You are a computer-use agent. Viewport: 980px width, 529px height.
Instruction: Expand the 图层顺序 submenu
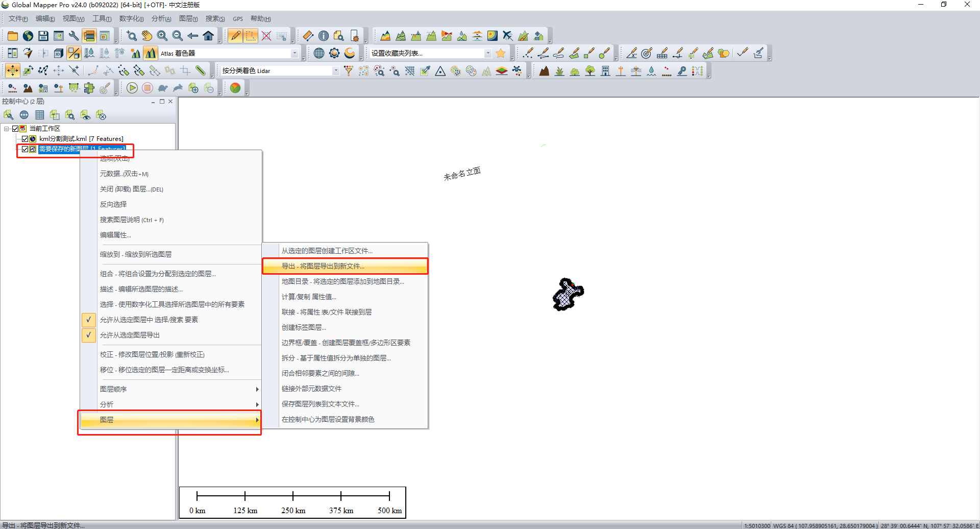click(x=171, y=389)
